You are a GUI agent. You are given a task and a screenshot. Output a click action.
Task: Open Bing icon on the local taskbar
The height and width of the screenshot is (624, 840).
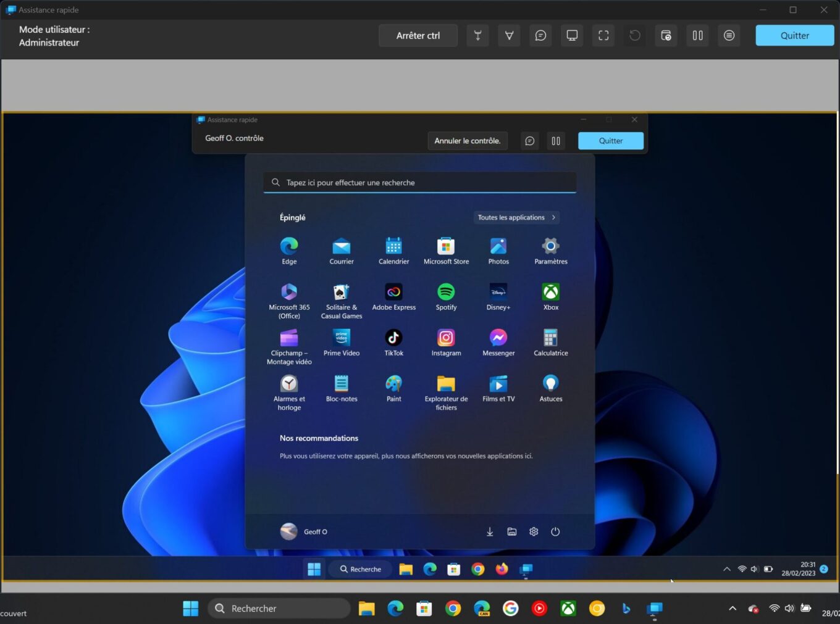(626, 609)
